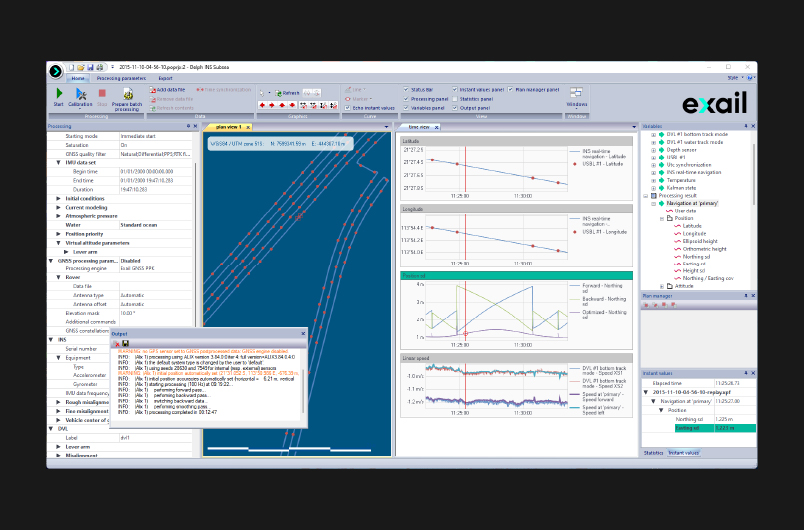This screenshot has height=530, width=804.
Task: Pin the Instant values panel
Action: point(746,373)
